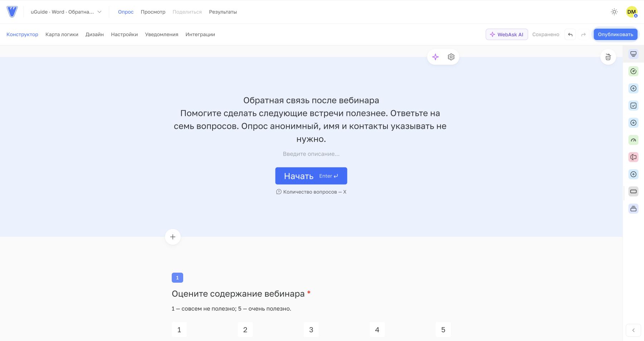Select the gray button block icon in sidebar

pyautogui.click(x=633, y=191)
